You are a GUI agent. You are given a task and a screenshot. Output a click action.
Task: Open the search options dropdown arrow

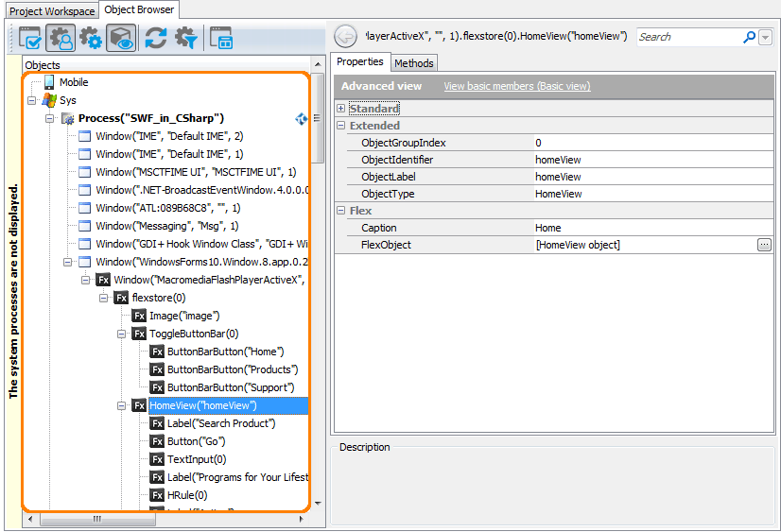[765, 37]
